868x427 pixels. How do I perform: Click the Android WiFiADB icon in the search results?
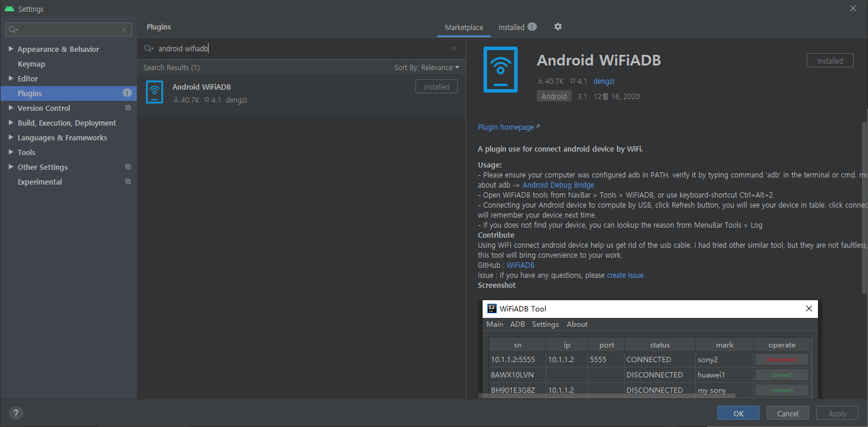154,92
